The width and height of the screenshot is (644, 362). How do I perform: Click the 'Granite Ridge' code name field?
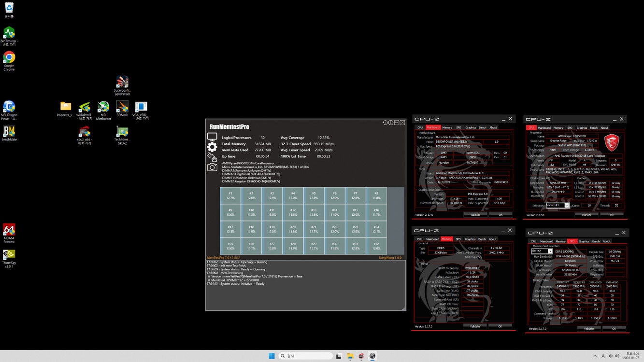pyautogui.click(x=558, y=141)
